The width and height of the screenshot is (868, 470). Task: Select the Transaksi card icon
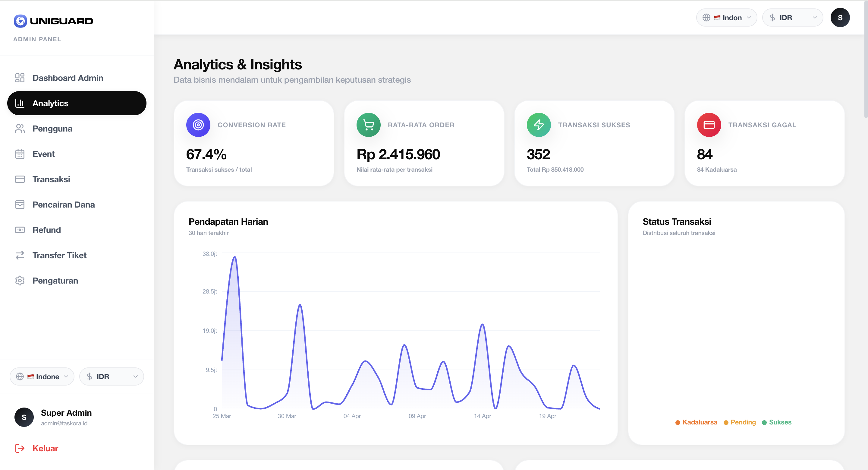[20, 179]
